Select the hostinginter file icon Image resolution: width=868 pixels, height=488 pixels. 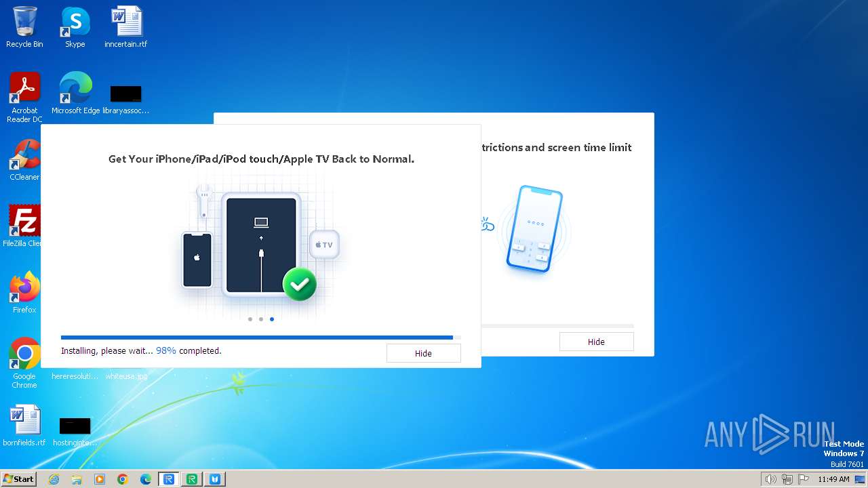click(75, 431)
